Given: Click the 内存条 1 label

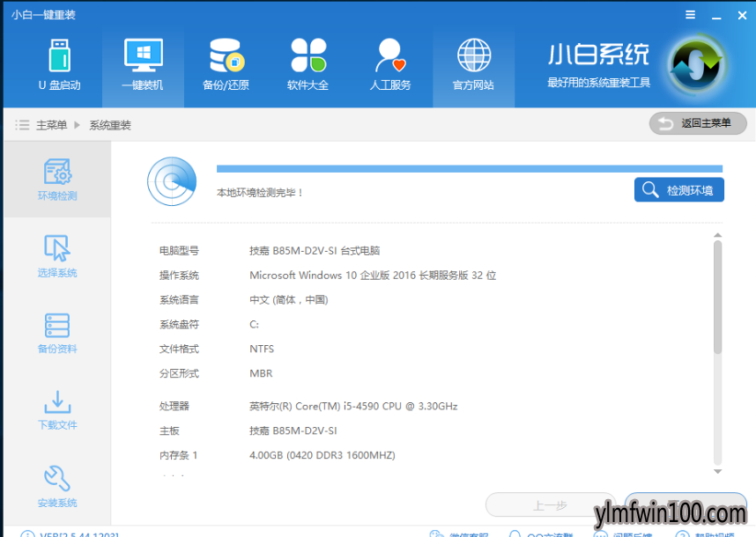Looking at the screenshot, I should pos(178,456).
